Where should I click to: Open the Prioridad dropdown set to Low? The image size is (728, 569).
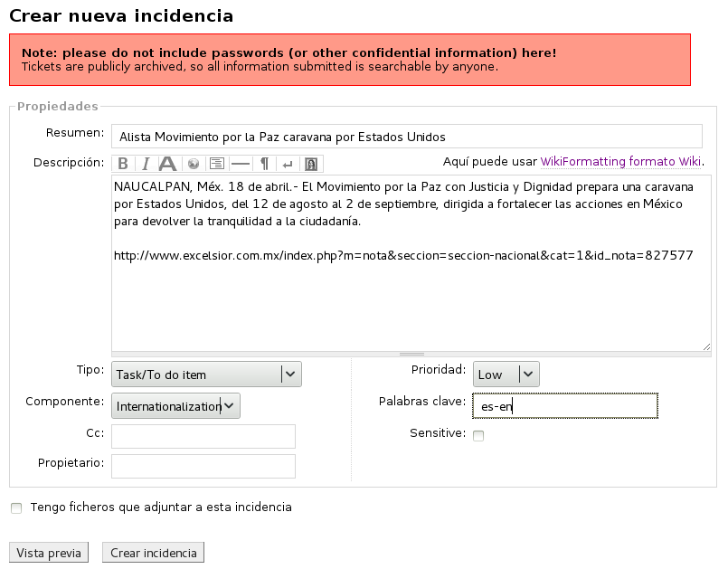click(x=506, y=375)
